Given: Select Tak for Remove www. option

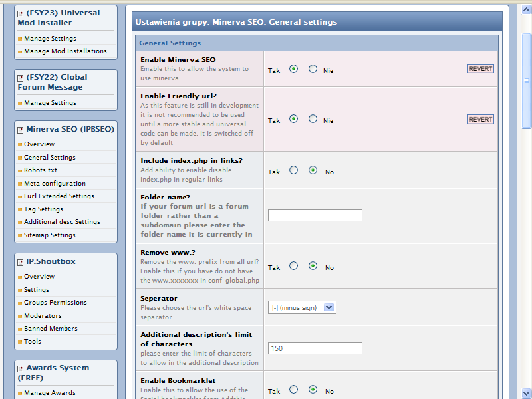Looking at the screenshot, I should (293, 266).
